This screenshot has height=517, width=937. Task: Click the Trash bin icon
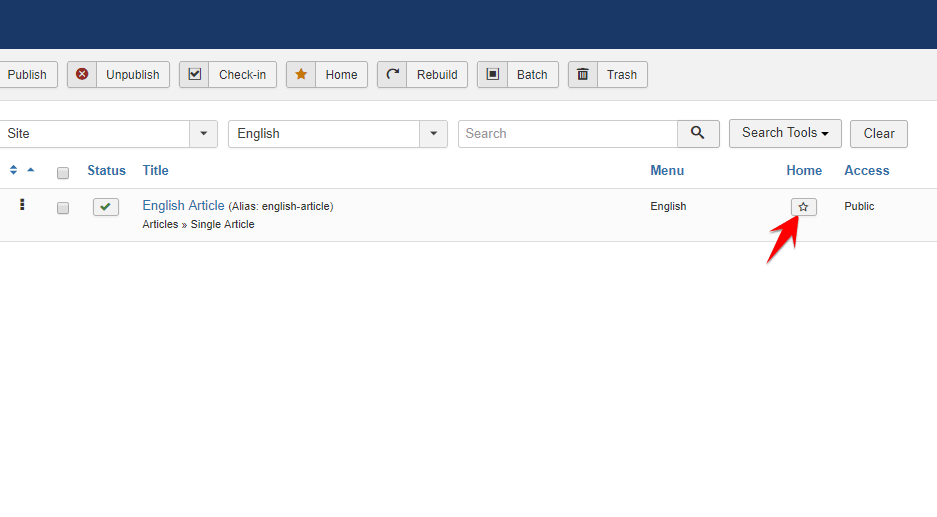583,74
